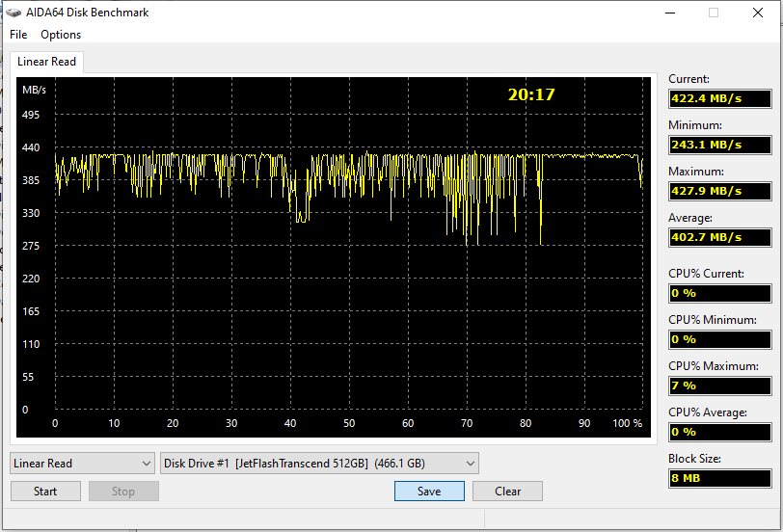Click the 100 % x-axis label

[x=627, y=423]
